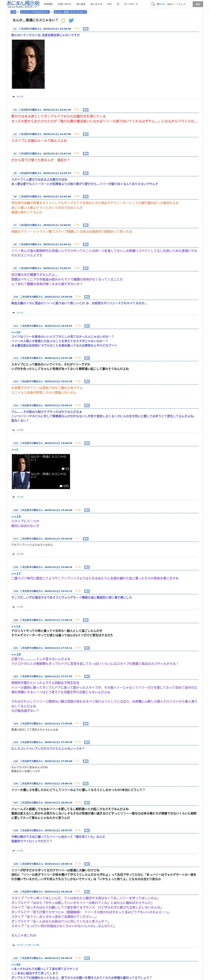The height and width of the screenshot is (980, 210).
Task: Click the reply arrow icon under post 10
Action: (14, 313)
